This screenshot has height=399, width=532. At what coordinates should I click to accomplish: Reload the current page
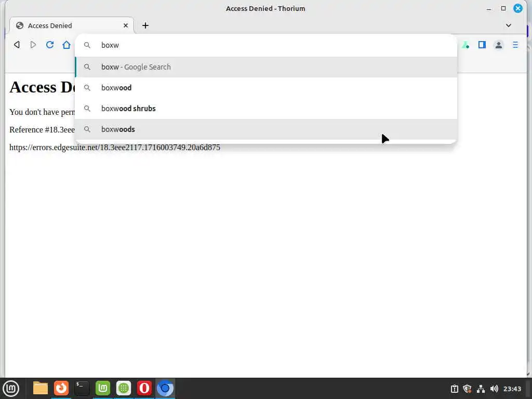pos(50,45)
